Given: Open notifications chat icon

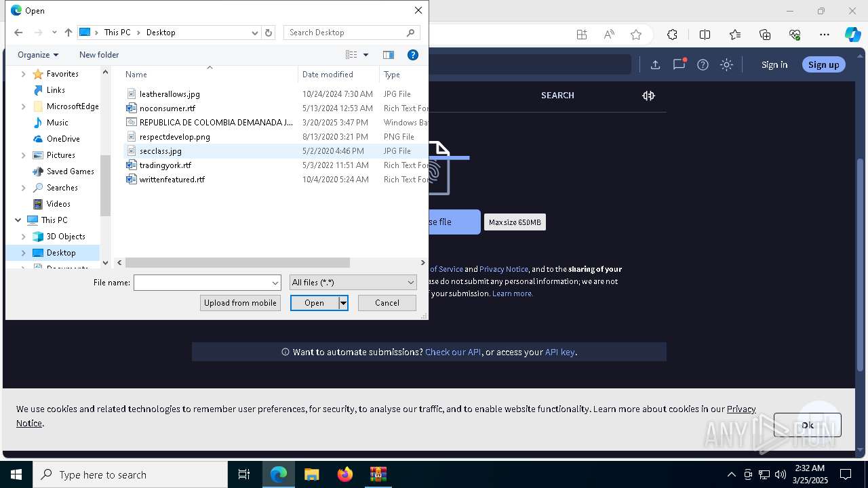Looking at the screenshot, I should (x=679, y=64).
